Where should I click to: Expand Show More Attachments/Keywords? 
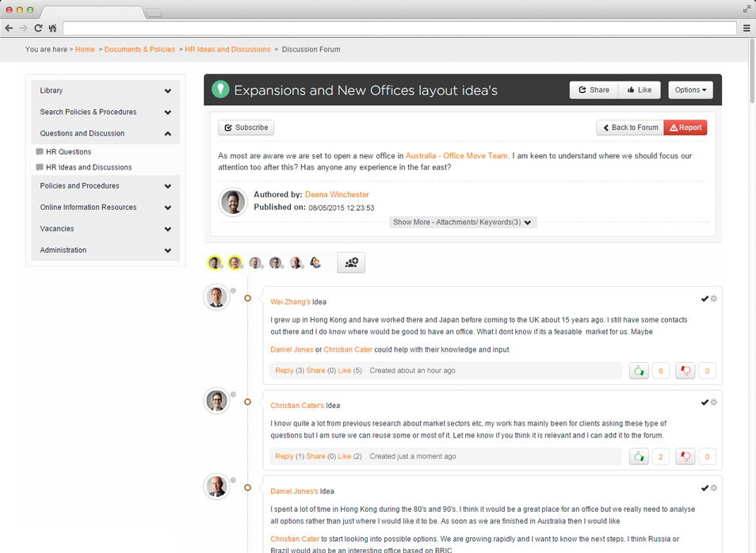click(x=464, y=223)
